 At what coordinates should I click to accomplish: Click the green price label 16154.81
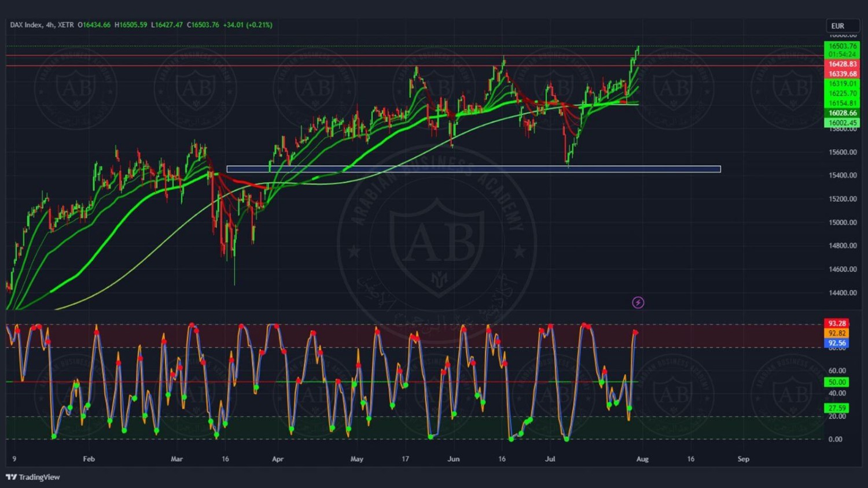pos(842,103)
